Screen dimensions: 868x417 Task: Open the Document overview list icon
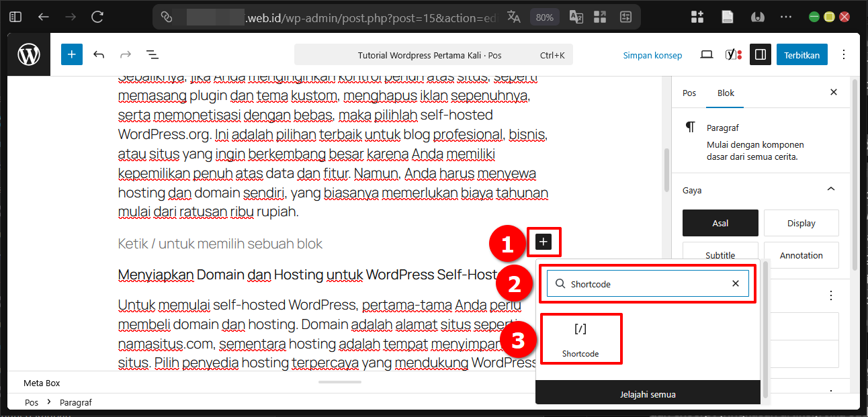[x=152, y=54]
